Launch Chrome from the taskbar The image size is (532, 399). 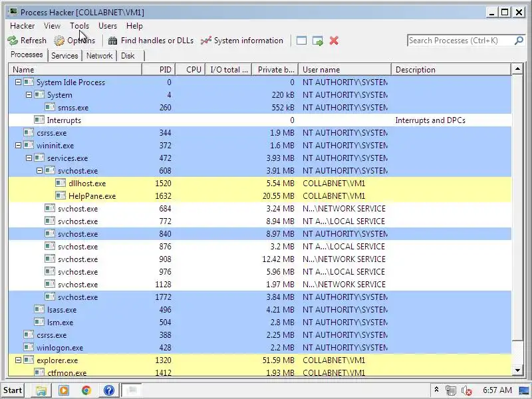[x=86, y=390]
